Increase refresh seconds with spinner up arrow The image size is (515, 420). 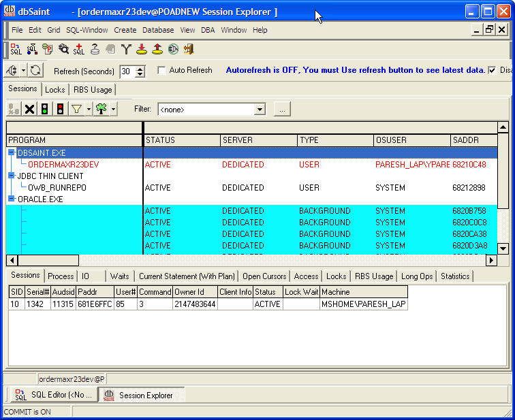tap(140, 69)
